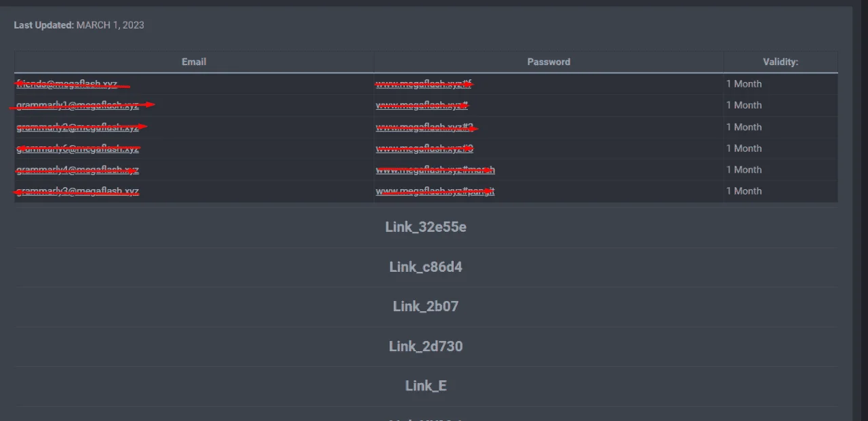
Task: Click the Validity column header
Action: click(x=781, y=62)
